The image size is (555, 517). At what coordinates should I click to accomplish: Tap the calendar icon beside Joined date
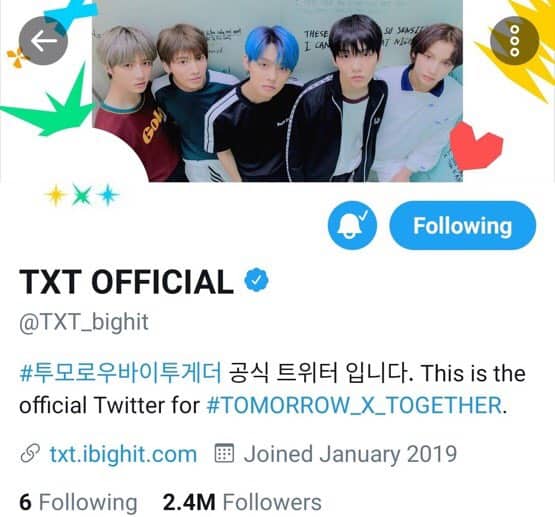point(224,453)
